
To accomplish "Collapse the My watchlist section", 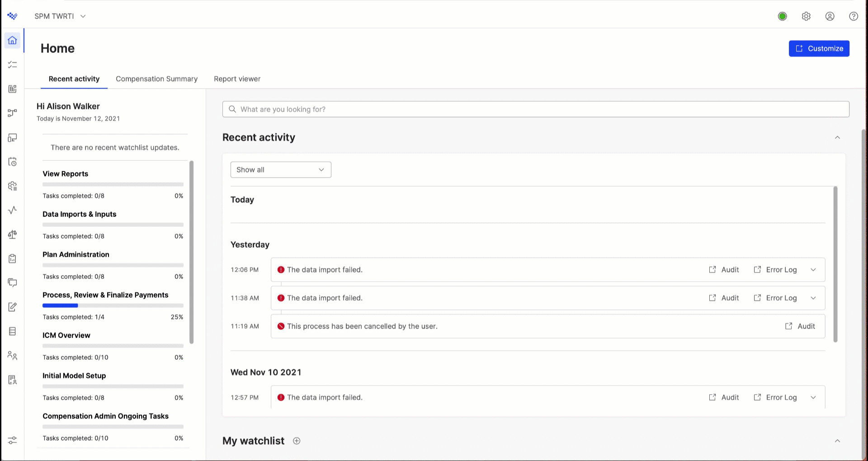I will [x=837, y=441].
